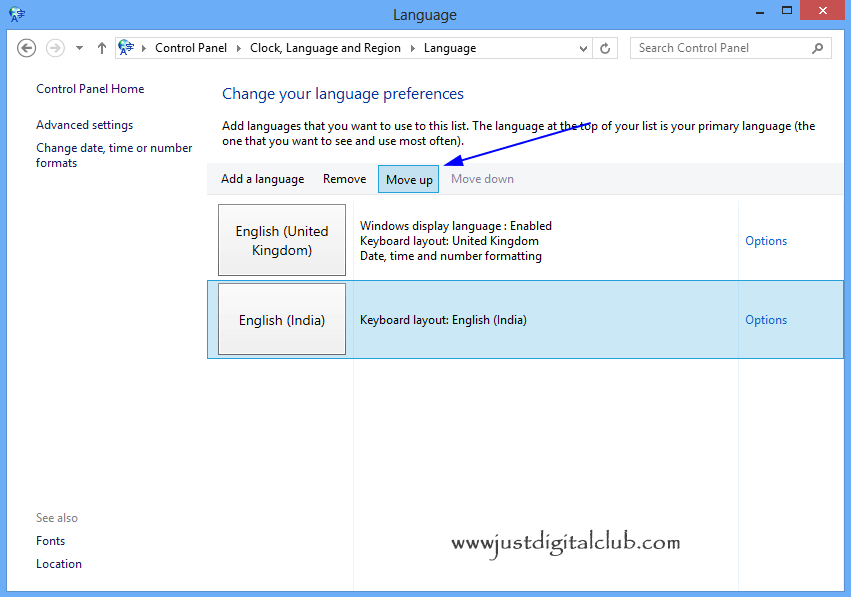Click the Move up button
851x597 pixels.
(x=409, y=179)
